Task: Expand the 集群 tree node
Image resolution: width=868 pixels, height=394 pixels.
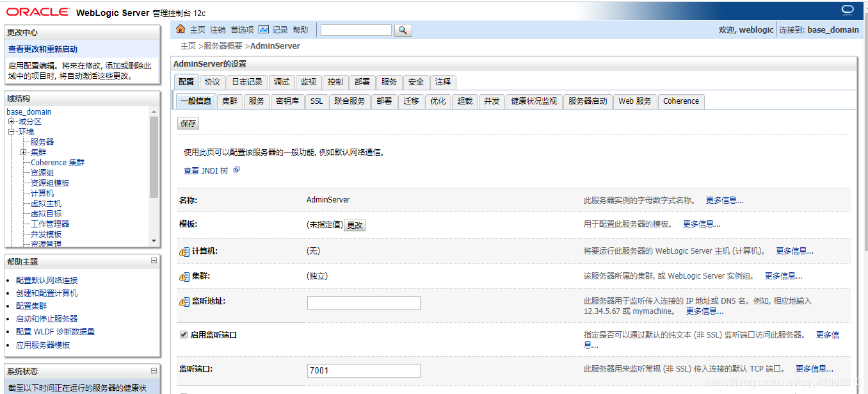Action: (x=24, y=152)
